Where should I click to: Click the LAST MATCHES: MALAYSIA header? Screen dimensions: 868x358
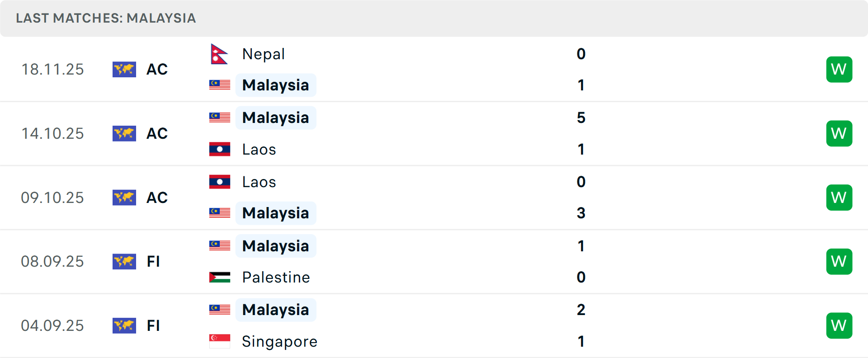pyautogui.click(x=105, y=18)
